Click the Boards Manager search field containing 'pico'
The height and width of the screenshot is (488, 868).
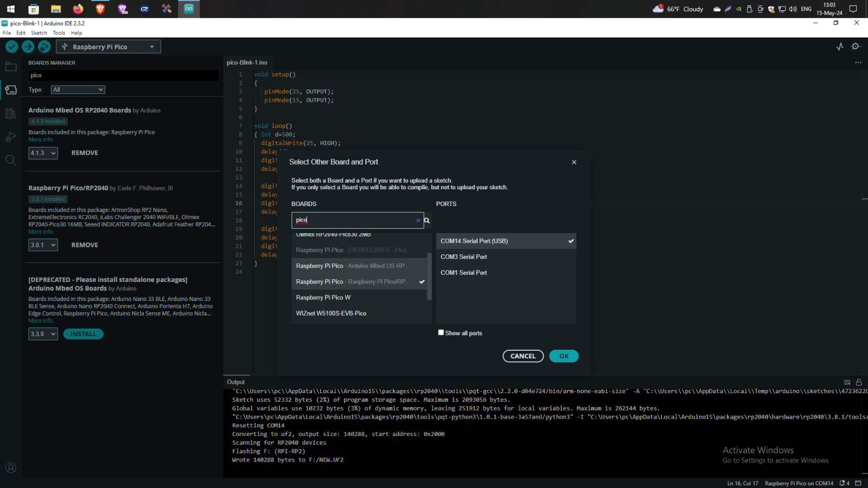click(x=123, y=75)
